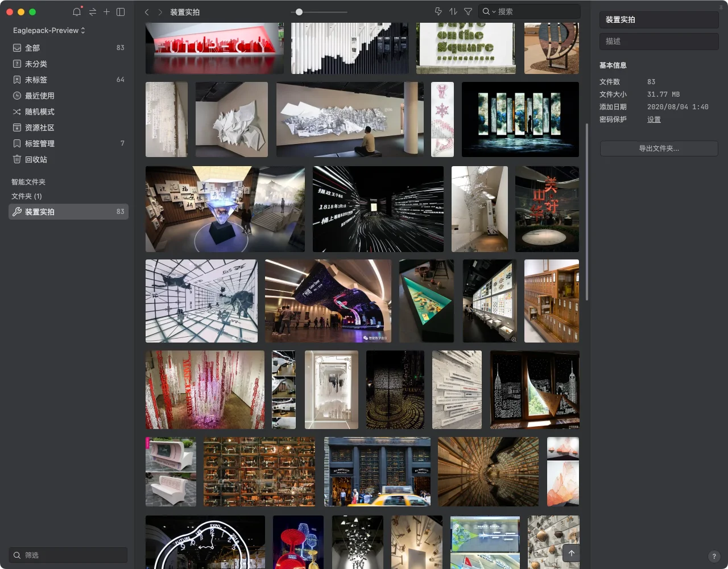The height and width of the screenshot is (569, 728).
Task: Open the red neon characters thumbnail
Action: [547, 209]
